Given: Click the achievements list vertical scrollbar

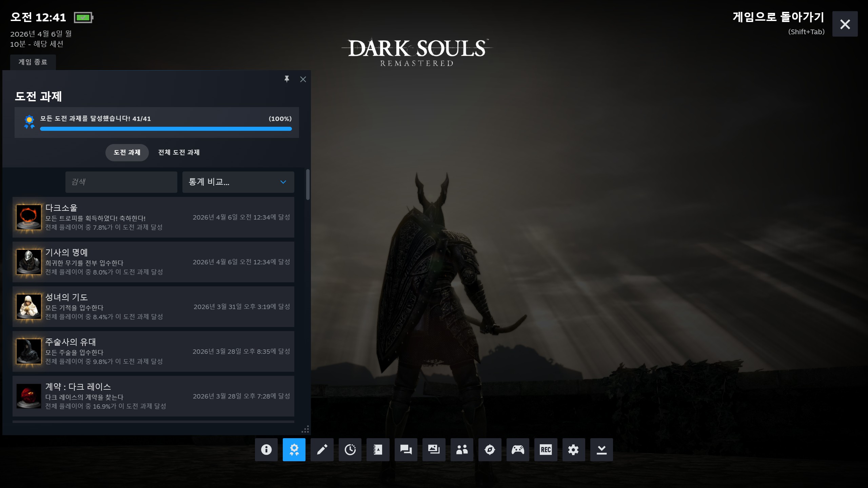Looking at the screenshot, I should 308,185.
